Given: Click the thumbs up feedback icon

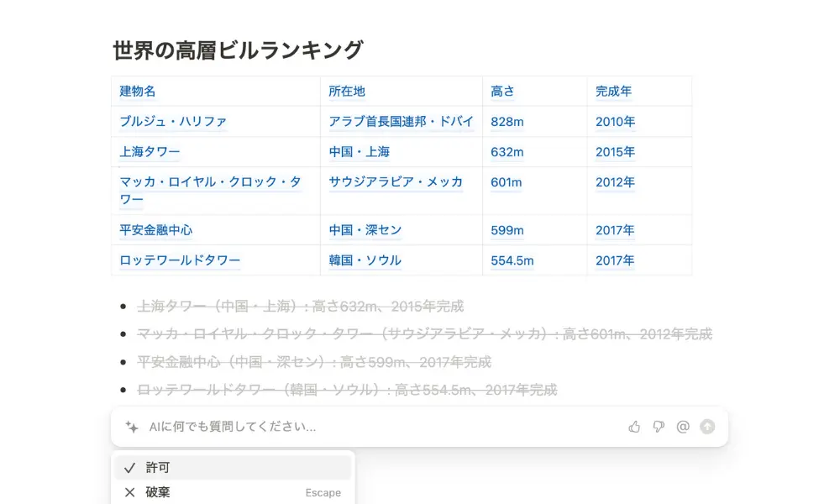Looking at the screenshot, I should coord(634,427).
